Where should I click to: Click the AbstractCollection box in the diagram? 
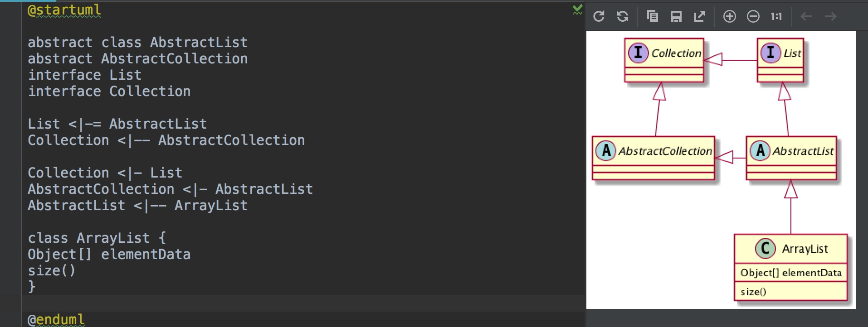[654, 151]
